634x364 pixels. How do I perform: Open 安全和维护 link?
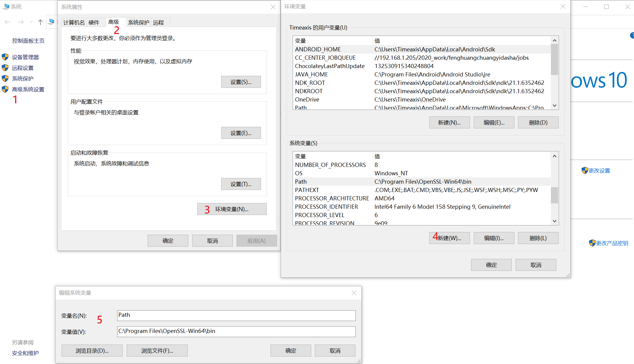coord(25,353)
